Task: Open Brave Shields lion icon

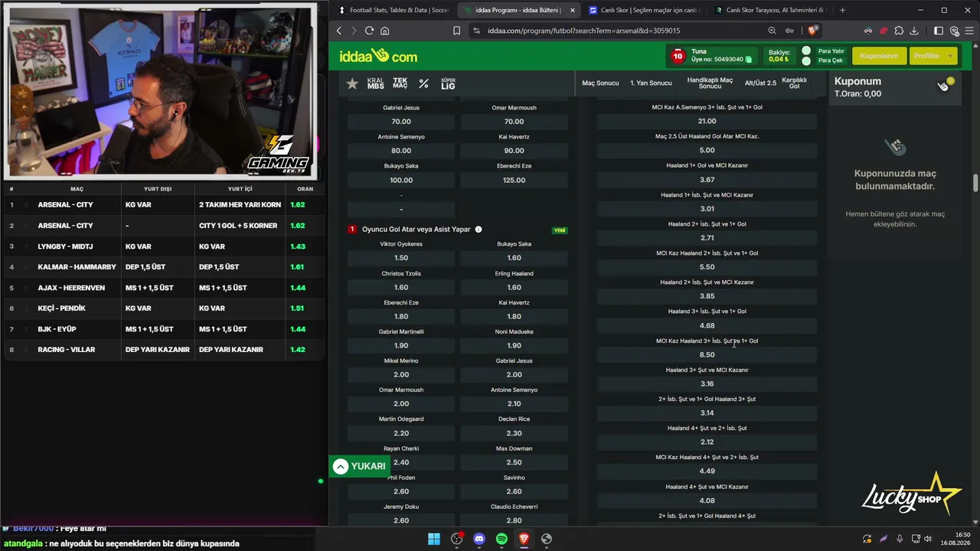Action: point(812,31)
